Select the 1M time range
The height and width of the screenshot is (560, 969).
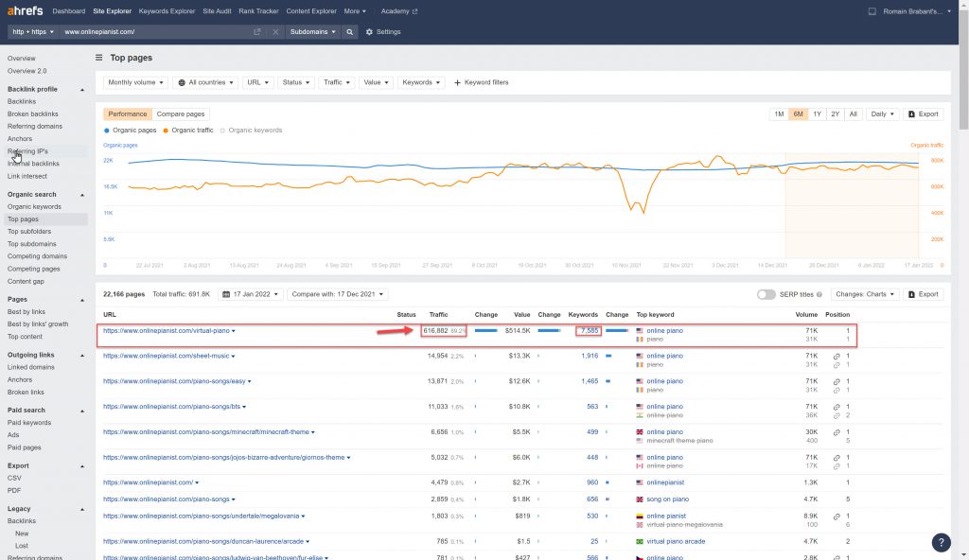(779, 114)
